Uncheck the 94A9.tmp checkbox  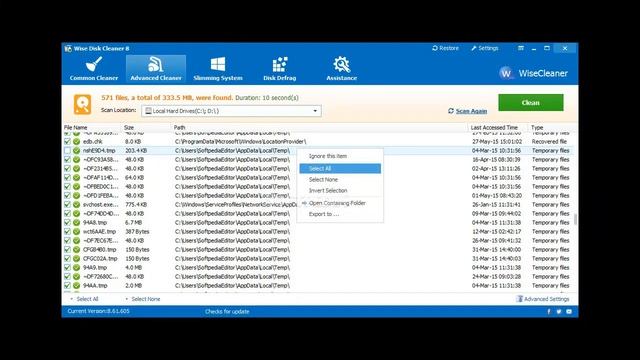(67, 267)
